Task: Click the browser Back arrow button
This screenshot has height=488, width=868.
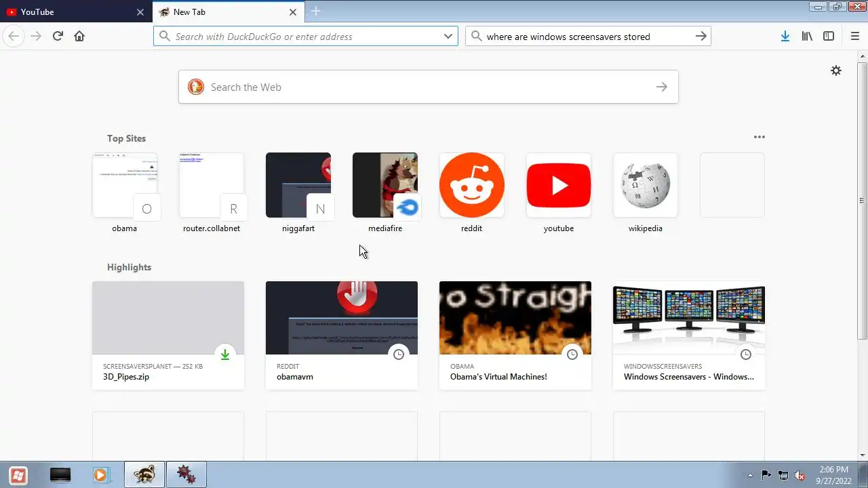Action: point(14,36)
